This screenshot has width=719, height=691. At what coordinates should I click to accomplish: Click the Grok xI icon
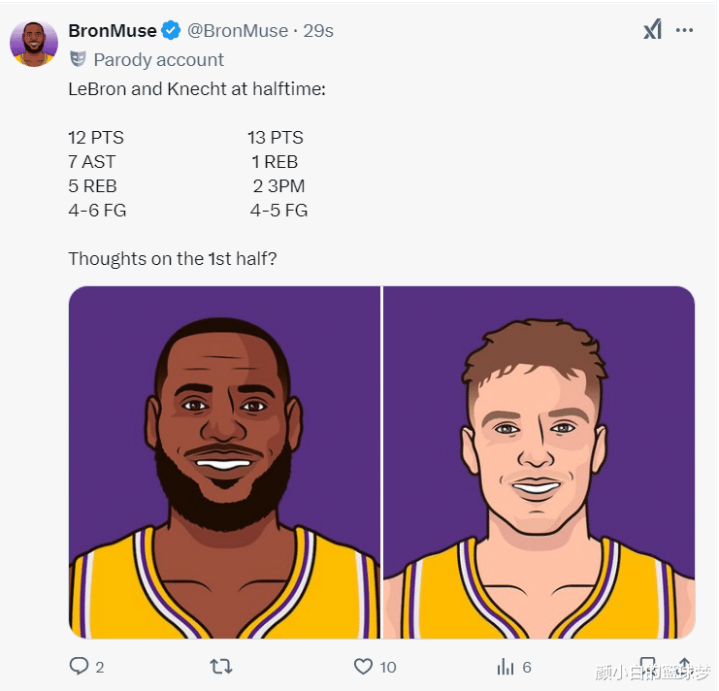tap(653, 30)
